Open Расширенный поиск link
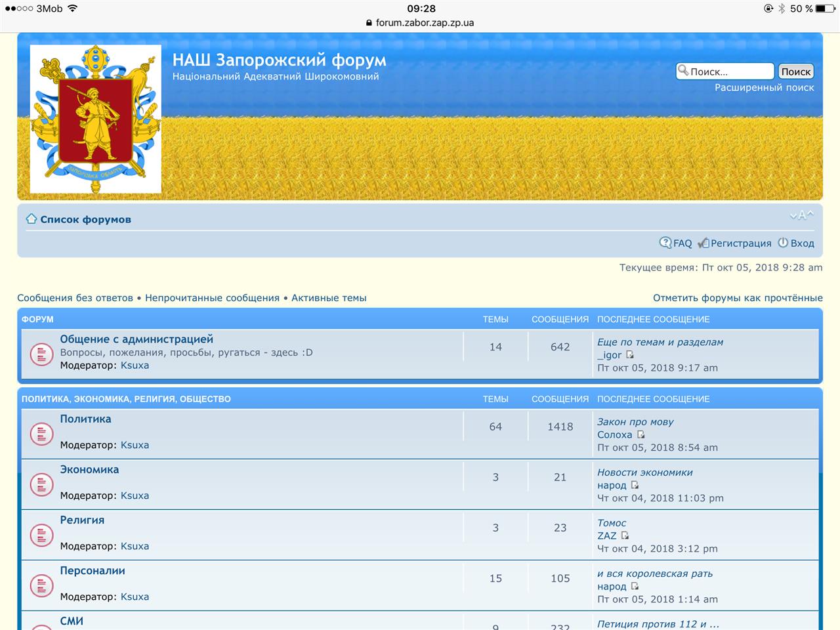This screenshot has width=840, height=630. 764,88
